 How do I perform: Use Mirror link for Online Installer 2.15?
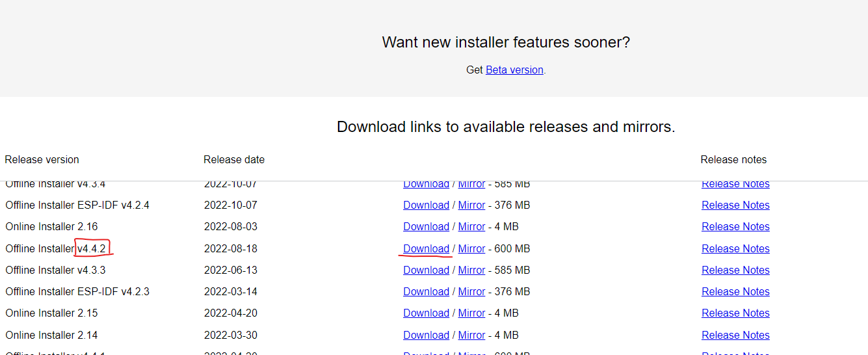pyautogui.click(x=471, y=313)
